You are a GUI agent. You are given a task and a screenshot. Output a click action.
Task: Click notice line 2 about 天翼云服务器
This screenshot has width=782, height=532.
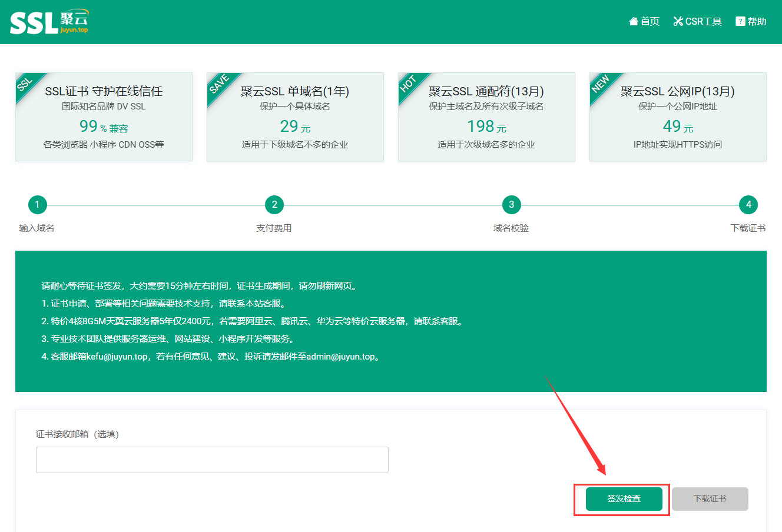click(x=253, y=321)
